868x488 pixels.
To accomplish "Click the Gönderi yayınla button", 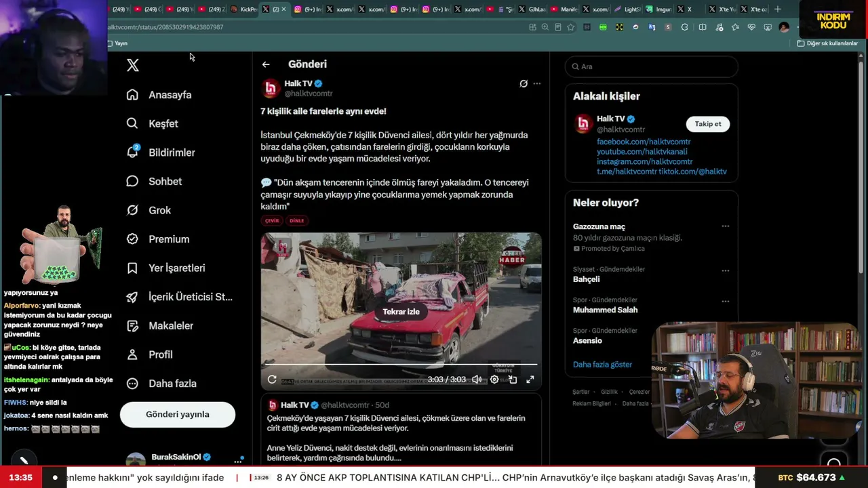I will pyautogui.click(x=178, y=414).
